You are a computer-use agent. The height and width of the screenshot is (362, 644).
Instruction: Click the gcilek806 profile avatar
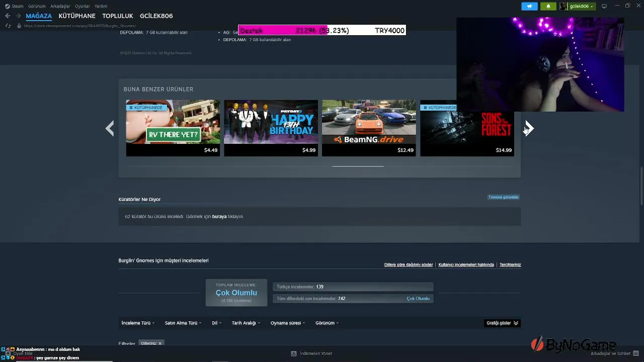pyautogui.click(x=563, y=6)
